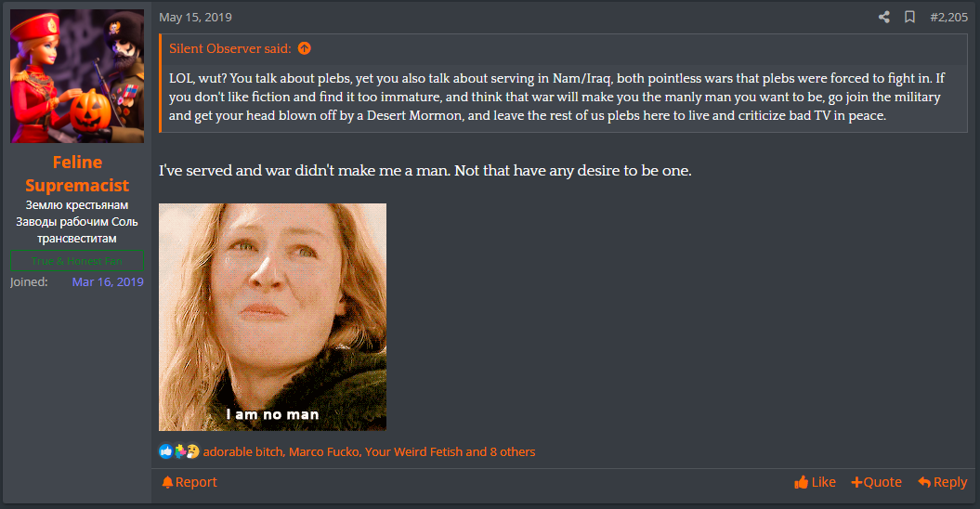Add this post to a multi-quote

tap(876, 482)
